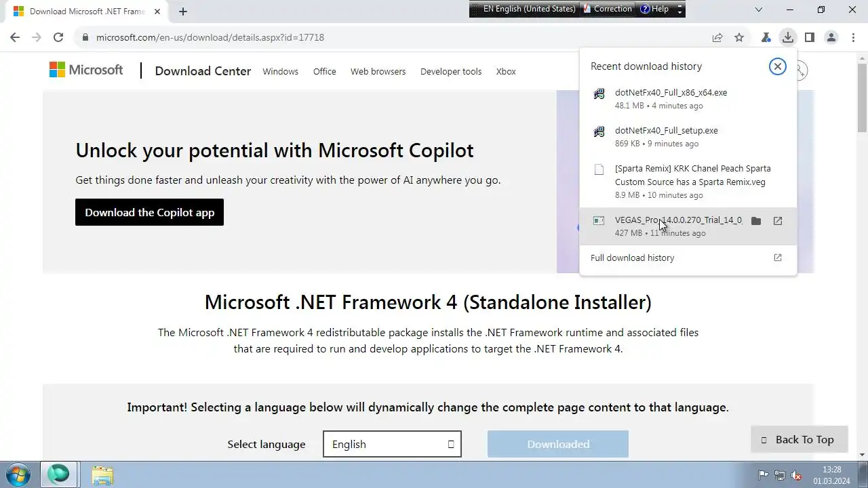Show VEGAS Pro download in folder

click(x=756, y=220)
